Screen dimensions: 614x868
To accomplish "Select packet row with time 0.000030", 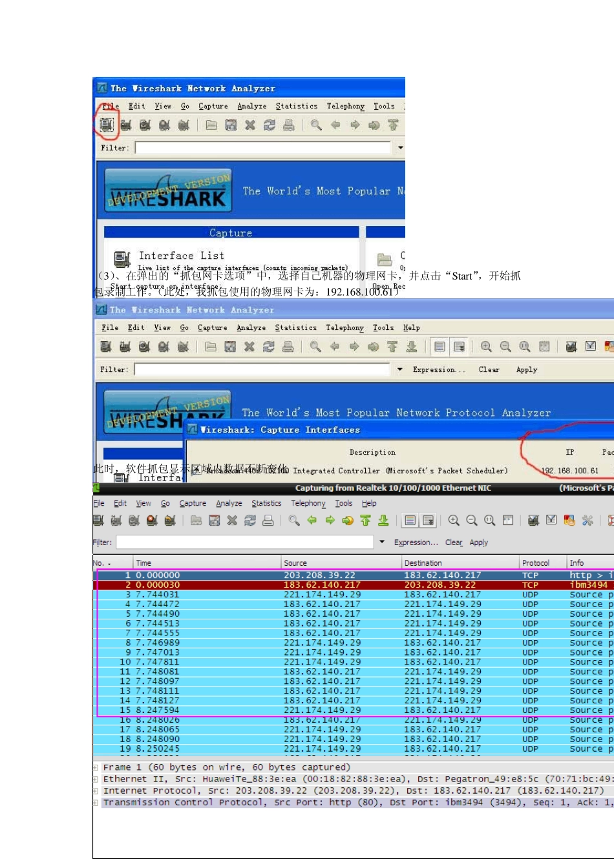I will (x=354, y=585).
